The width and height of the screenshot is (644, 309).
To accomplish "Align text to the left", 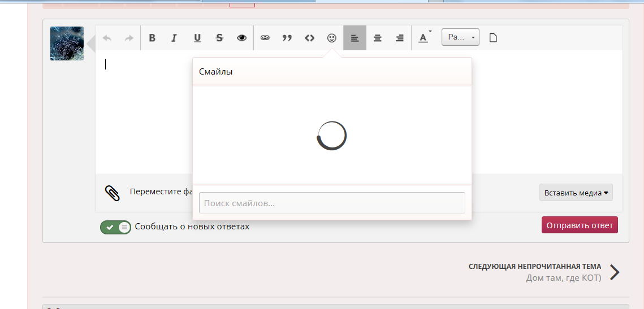I will point(355,38).
